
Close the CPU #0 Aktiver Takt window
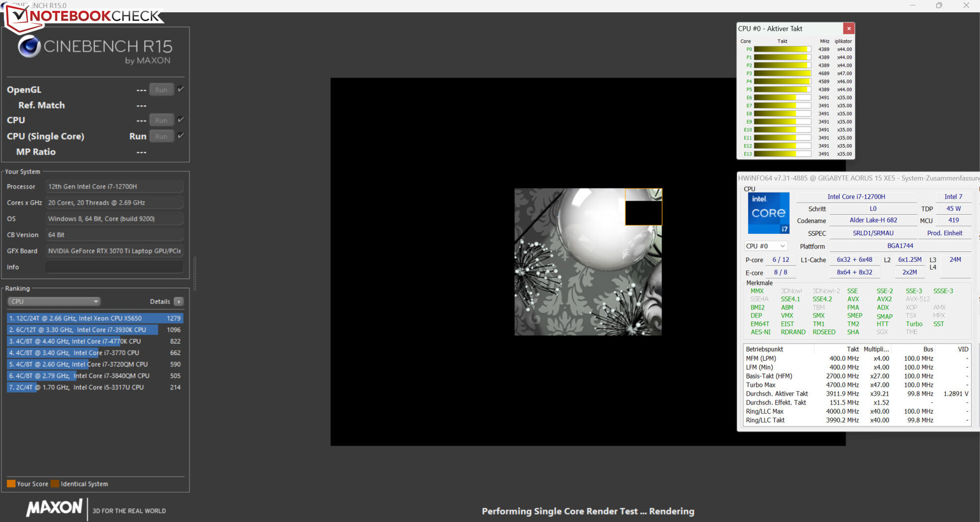(x=848, y=29)
